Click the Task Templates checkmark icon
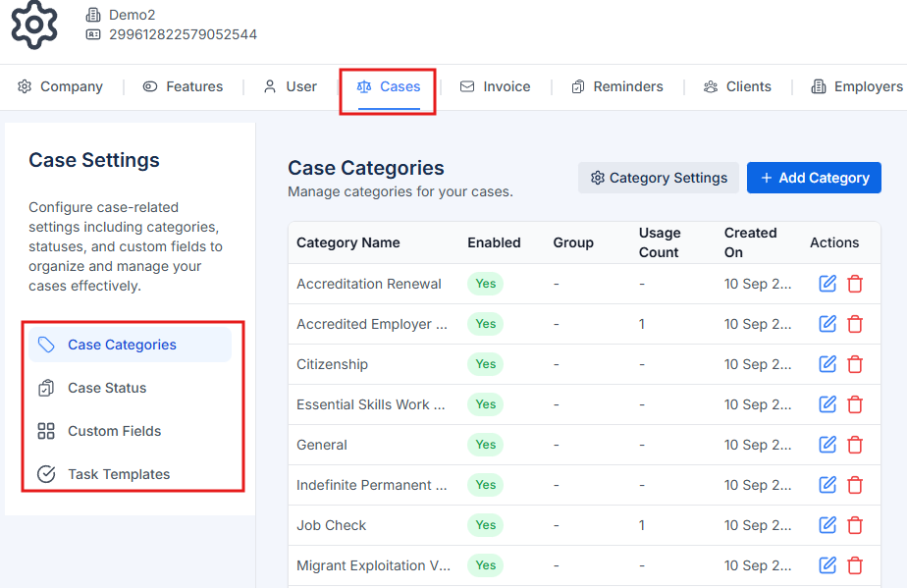Viewport: 907px width, 588px height. [x=45, y=474]
